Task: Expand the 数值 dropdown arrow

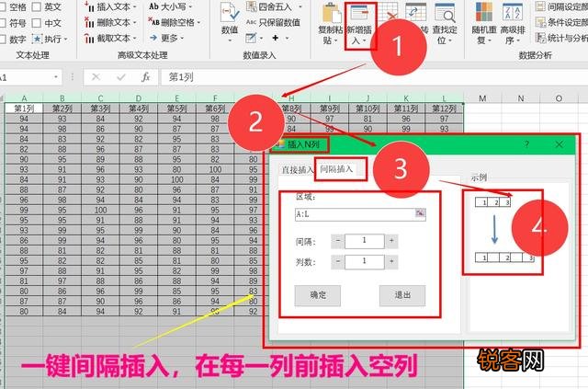Action: (230, 40)
